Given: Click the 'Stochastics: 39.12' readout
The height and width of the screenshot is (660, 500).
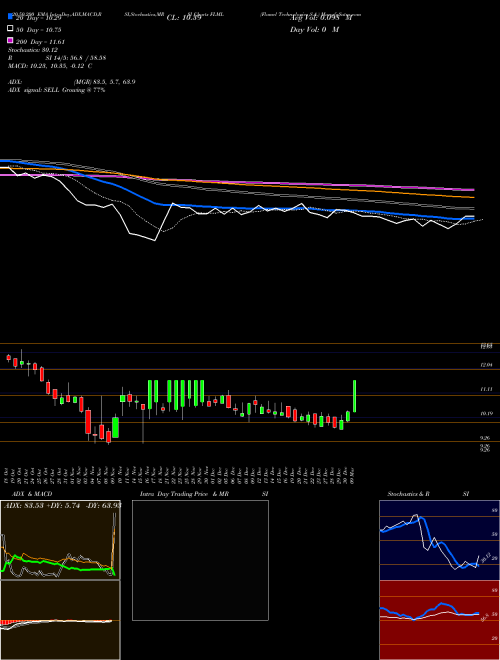Looking at the screenshot, I should coord(33,50).
